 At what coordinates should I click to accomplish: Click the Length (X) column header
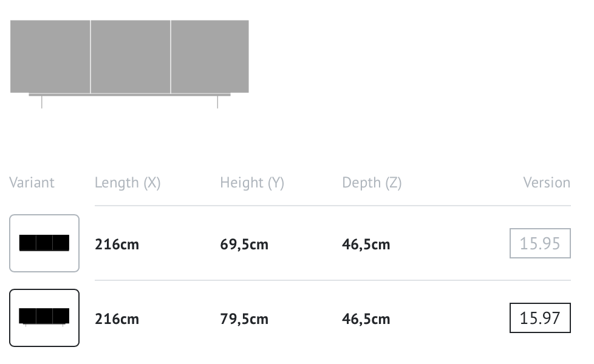pyautogui.click(x=128, y=183)
